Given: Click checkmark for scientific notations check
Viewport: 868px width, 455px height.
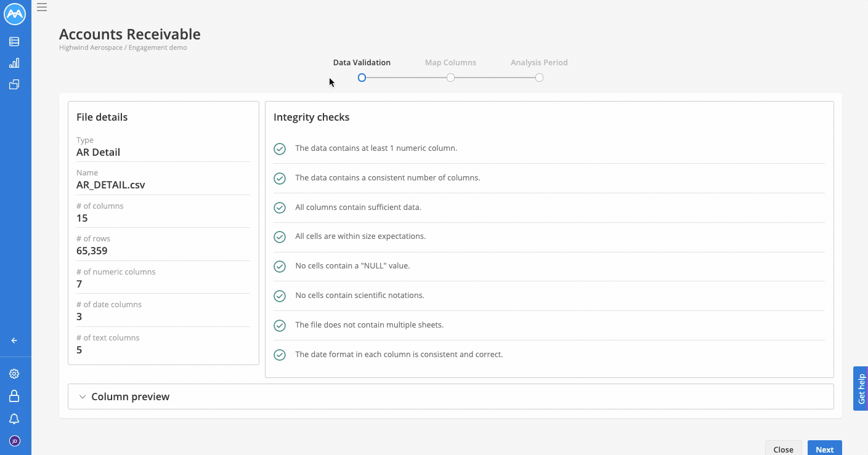Looking at the screenshot, I should pyautogui.click(x=280, y=296).
